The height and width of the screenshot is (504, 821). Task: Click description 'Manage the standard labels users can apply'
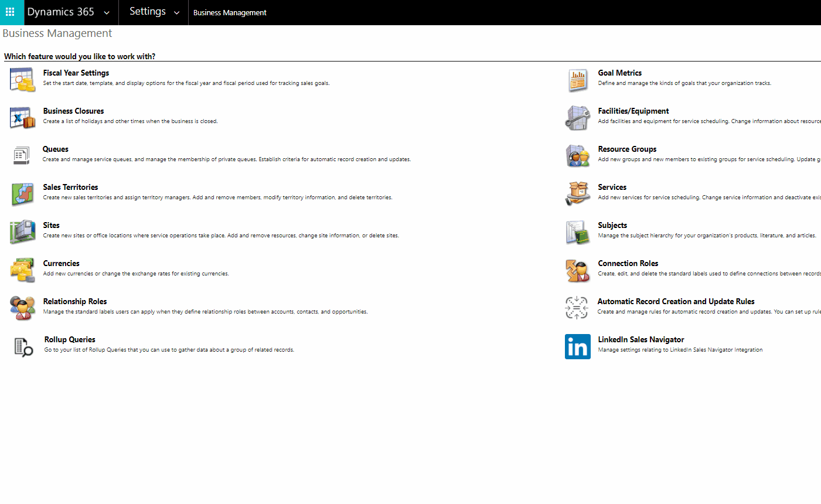(205, 312)
